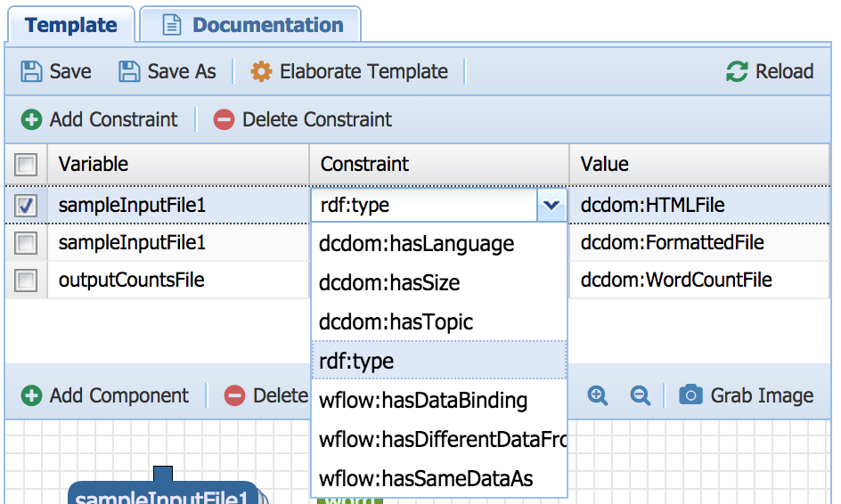Click the dcdom:WordCountFile value cell
Viewport: 841px width, 504px height.
point(675,280)
